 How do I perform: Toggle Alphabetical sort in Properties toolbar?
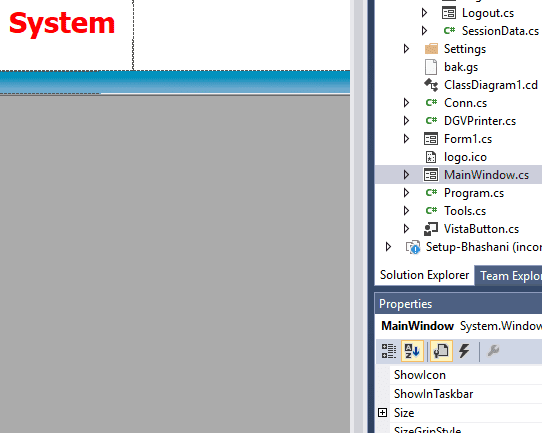(412, 351)
